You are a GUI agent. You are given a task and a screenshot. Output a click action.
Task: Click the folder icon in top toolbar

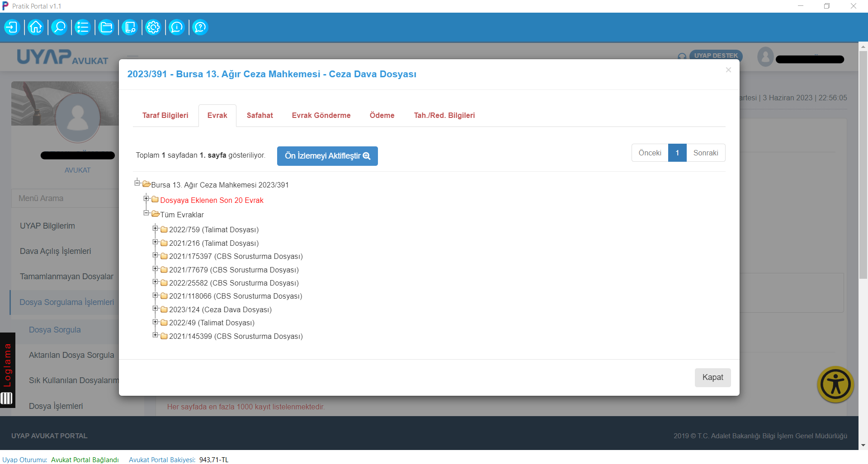(106, 28)
